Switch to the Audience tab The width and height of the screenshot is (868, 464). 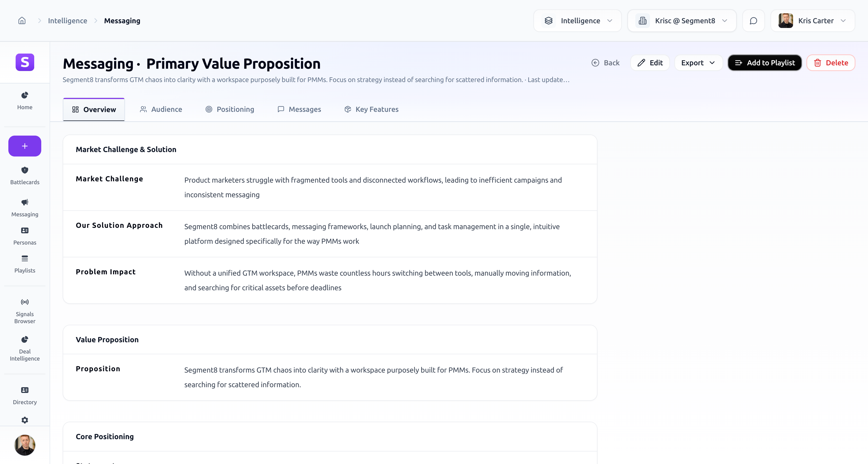tap(161, 109)
